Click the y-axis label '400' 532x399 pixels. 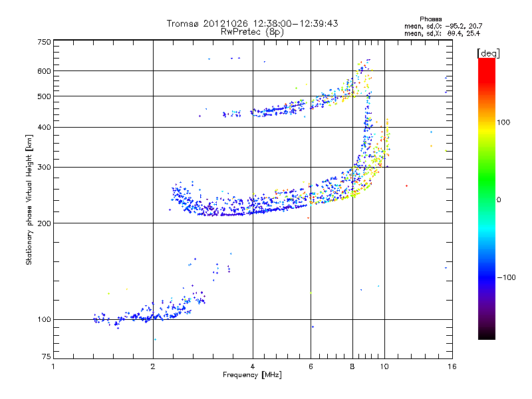[x=44, y=128]
